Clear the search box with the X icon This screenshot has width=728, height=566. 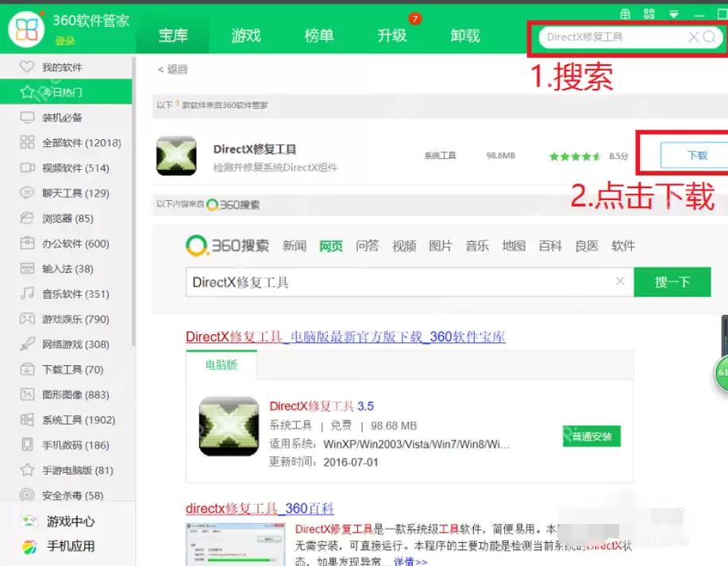tap(694, 37)
